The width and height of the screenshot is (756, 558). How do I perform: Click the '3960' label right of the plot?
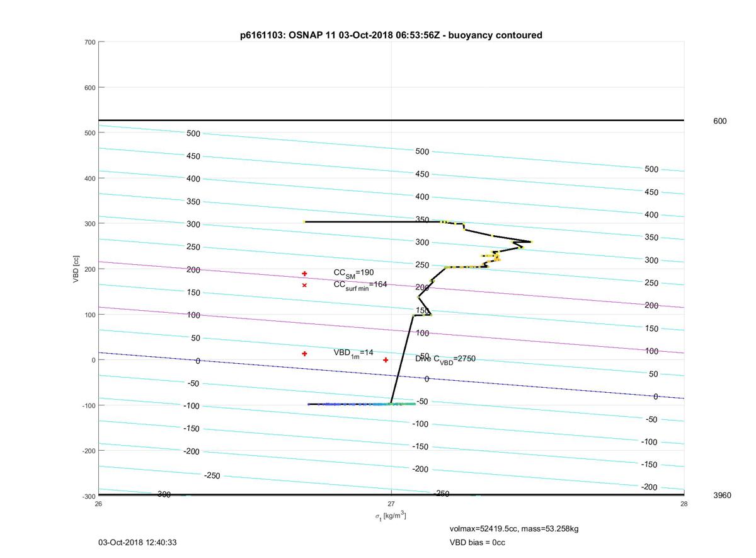tap(722, 496)
